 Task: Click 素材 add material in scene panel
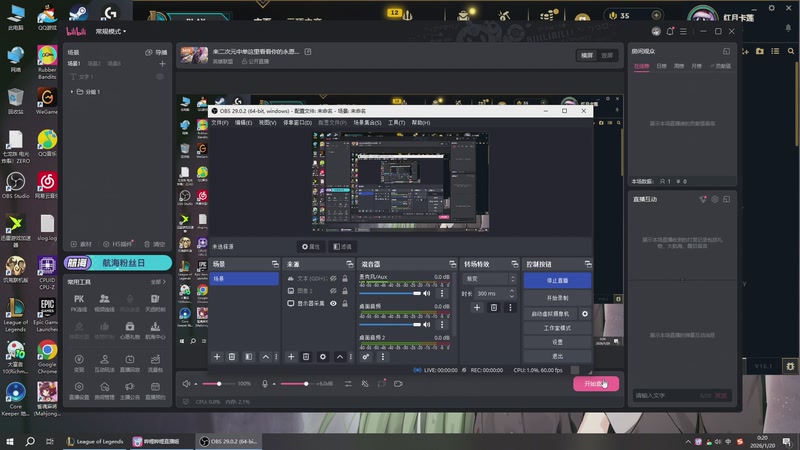tap(81, 244)
